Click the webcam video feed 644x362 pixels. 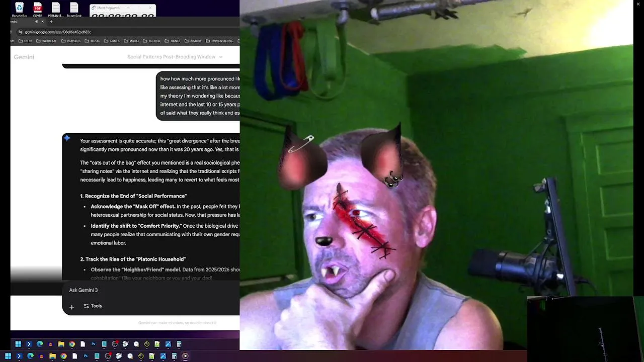tap(436, 175)
